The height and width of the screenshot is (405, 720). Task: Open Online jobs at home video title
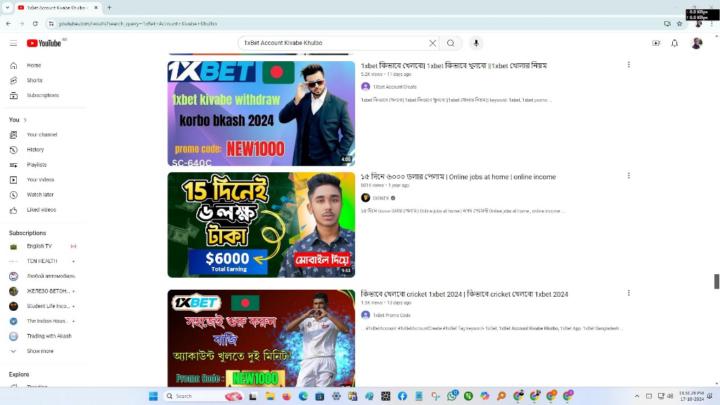click(458, 177)
